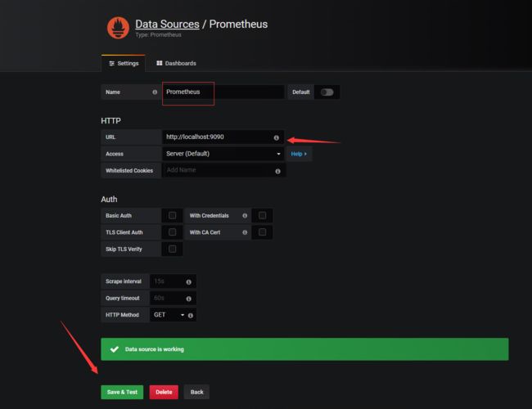Click the 'Type: Prometheus' subtitle text
This screenshot has width=532, height=409.
click(159, 34)
